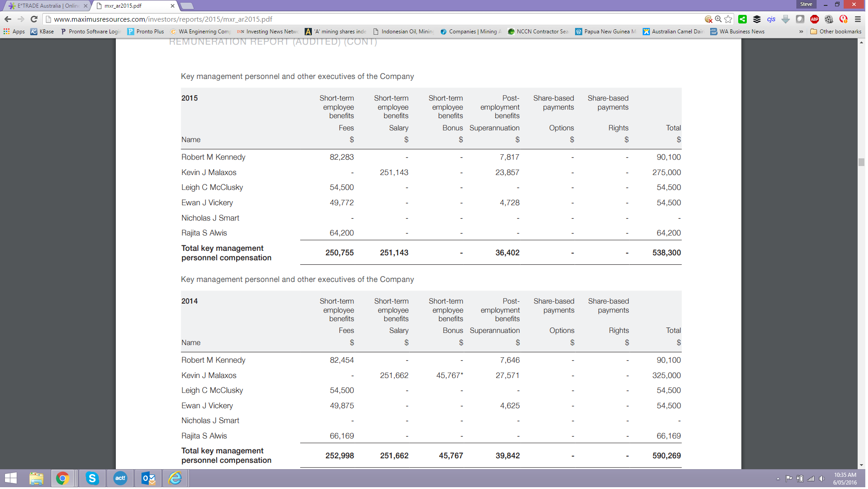Screen dimensions: 868x489
Task: Open Companies | Mining bookmark
Action: (471, 32)
